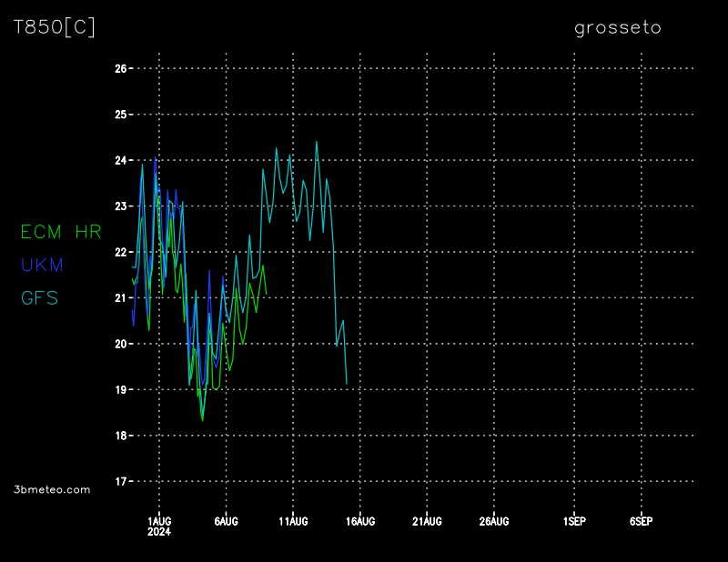Click the 17 degree axis label

(120, 481)
